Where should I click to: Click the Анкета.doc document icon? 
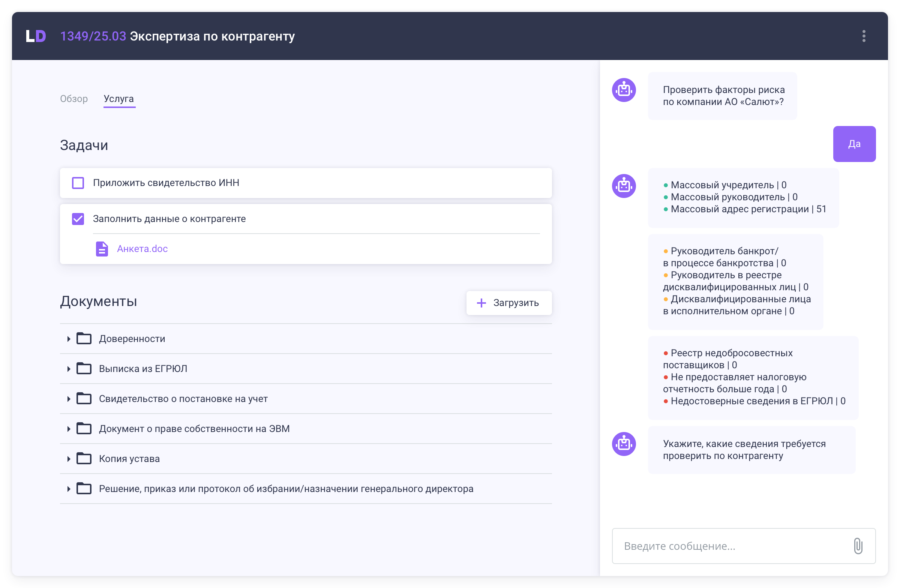(102, 249)
